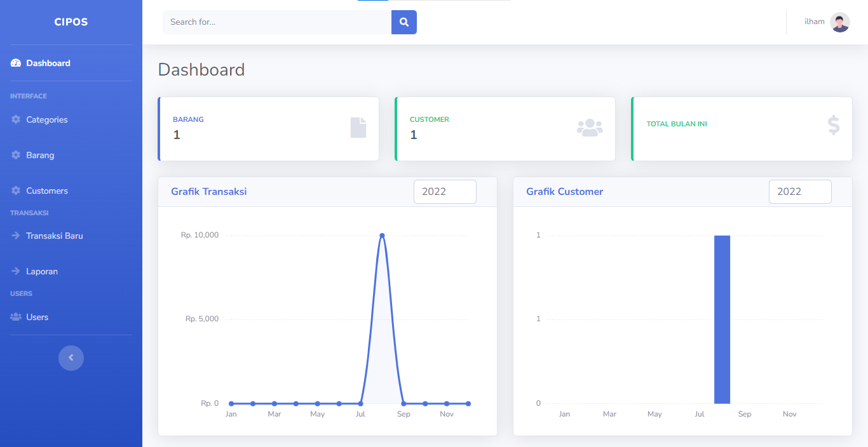868x447 pixels.
Task: Click the gear icon beside Barang
Action: pyautogui.click(x=16, y=156)
